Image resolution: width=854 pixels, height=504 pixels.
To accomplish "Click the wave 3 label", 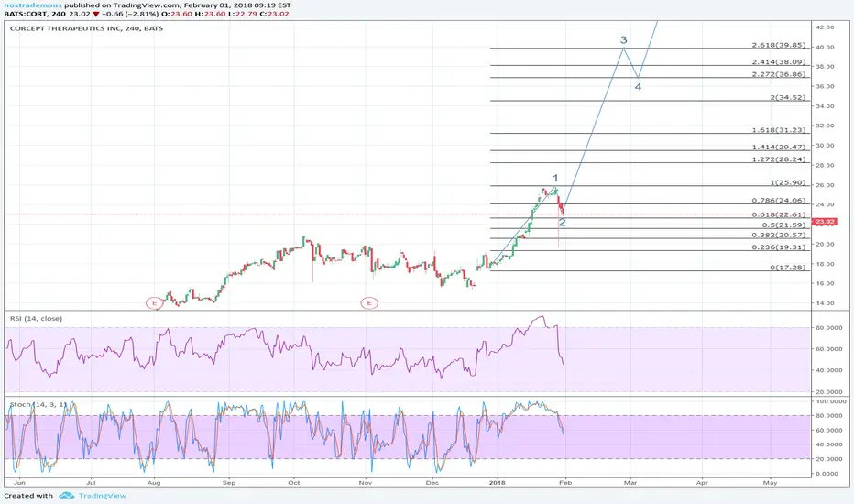I will click(x=624, y=39).
